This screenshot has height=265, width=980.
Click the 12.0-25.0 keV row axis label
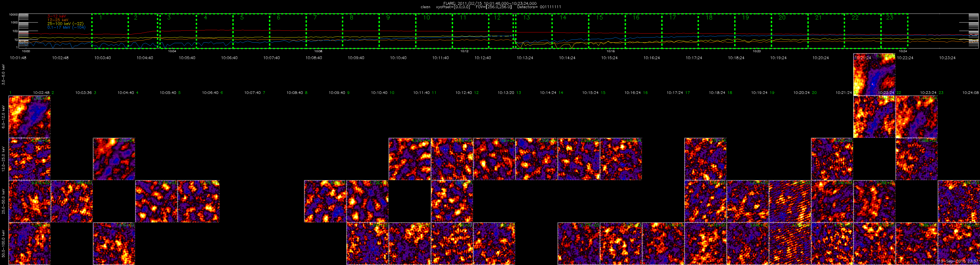coord(3,159)
